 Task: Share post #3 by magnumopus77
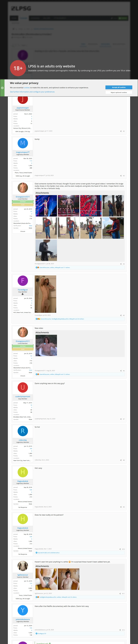coord(121,176)
